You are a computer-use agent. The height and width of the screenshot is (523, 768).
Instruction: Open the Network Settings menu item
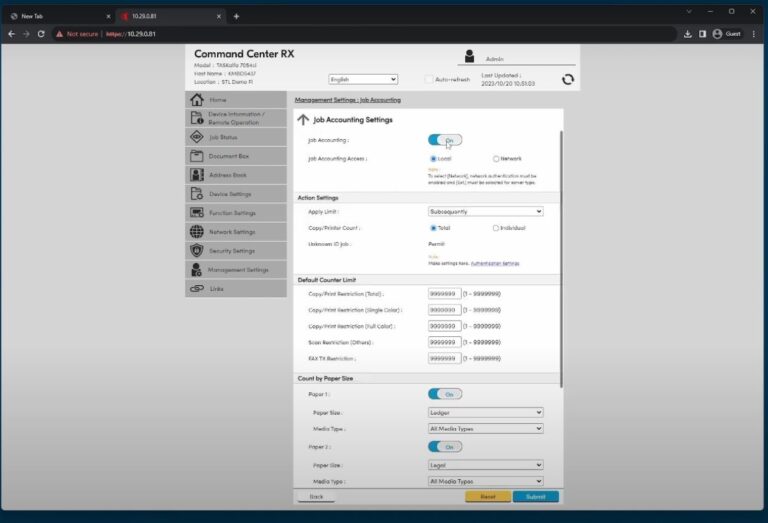click(236, 232)
